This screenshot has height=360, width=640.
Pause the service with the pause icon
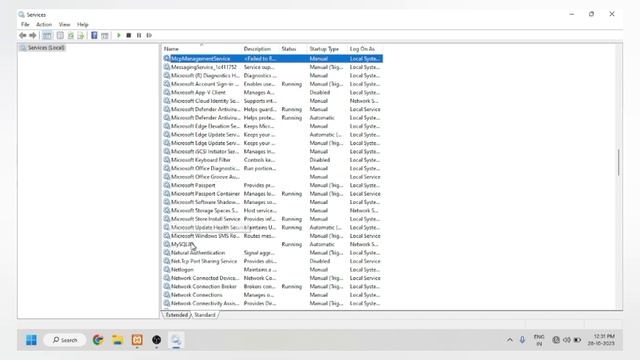pos(139,36)
